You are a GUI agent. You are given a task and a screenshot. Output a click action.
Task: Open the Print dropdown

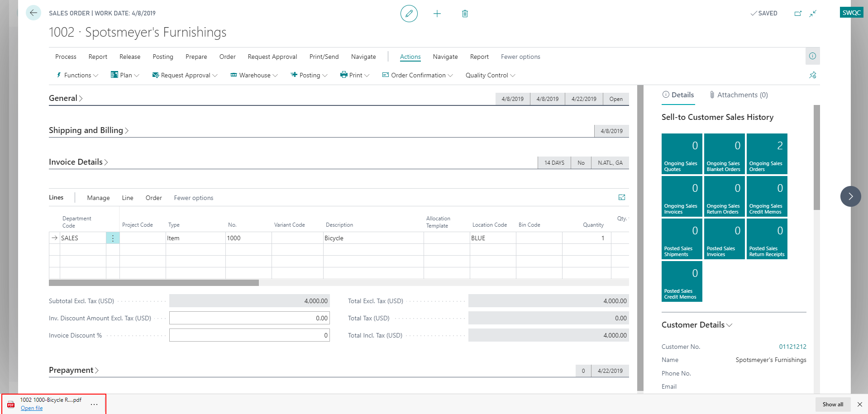point(355,75)
